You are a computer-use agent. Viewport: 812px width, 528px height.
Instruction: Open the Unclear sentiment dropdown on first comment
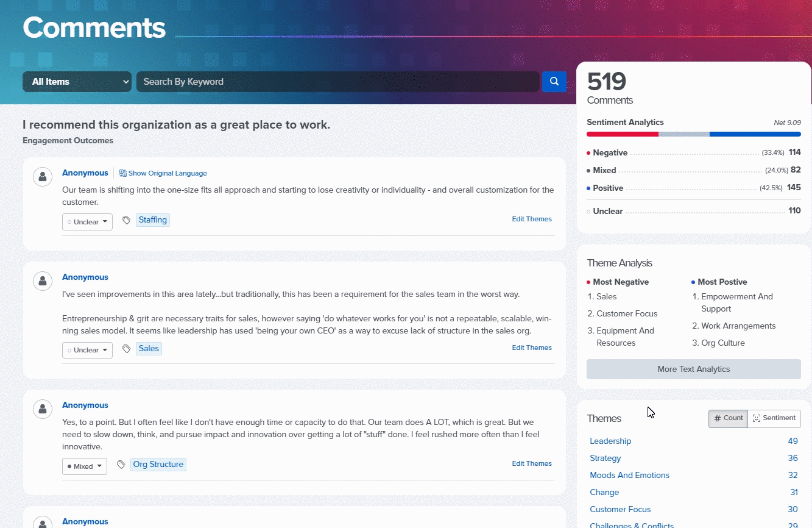pyautogui.click(x=87, y=222)
